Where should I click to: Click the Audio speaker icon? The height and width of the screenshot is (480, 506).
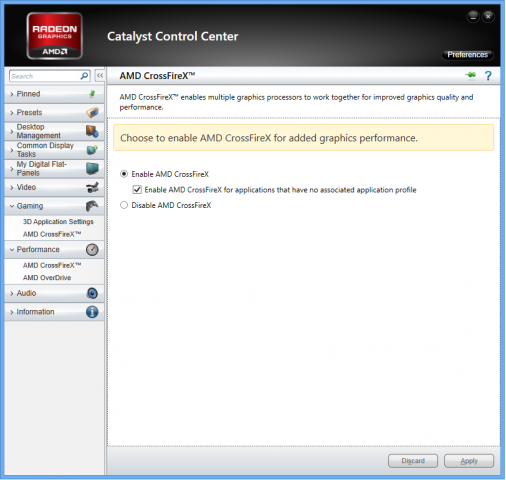[x=92, y=293]
